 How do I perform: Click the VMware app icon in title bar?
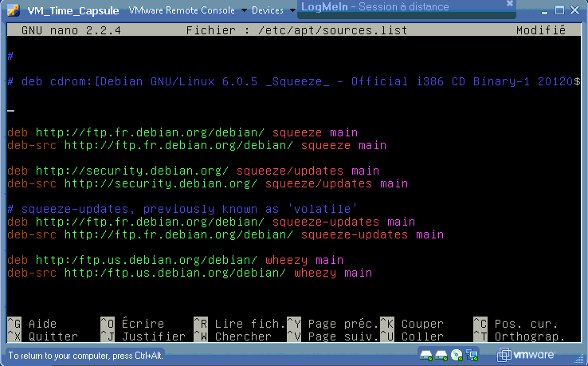point(13,10)
